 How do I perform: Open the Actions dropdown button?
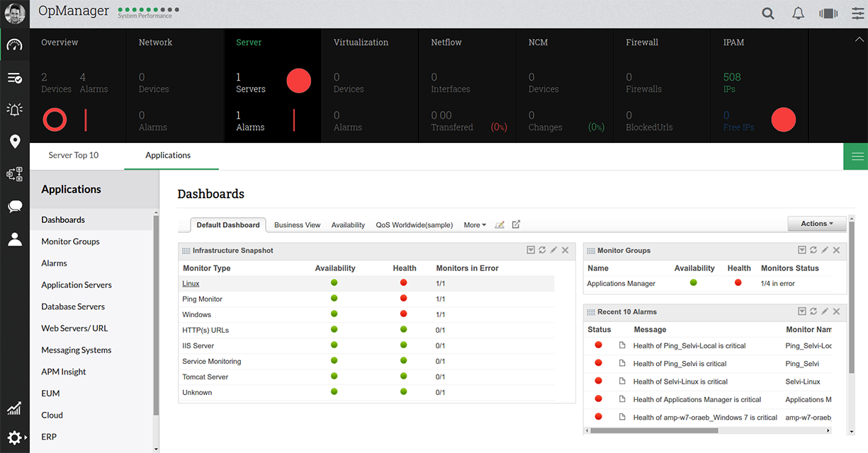[x=817, y=224]
